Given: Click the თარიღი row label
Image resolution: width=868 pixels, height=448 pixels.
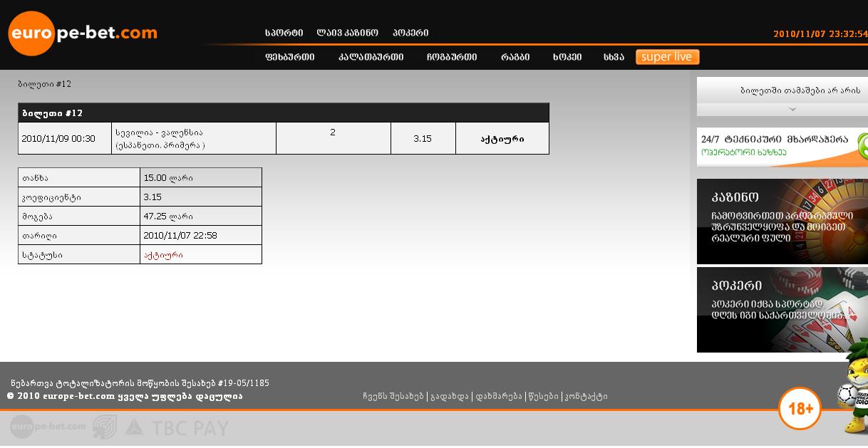Looking at the screenshot, I should [39, 235].
